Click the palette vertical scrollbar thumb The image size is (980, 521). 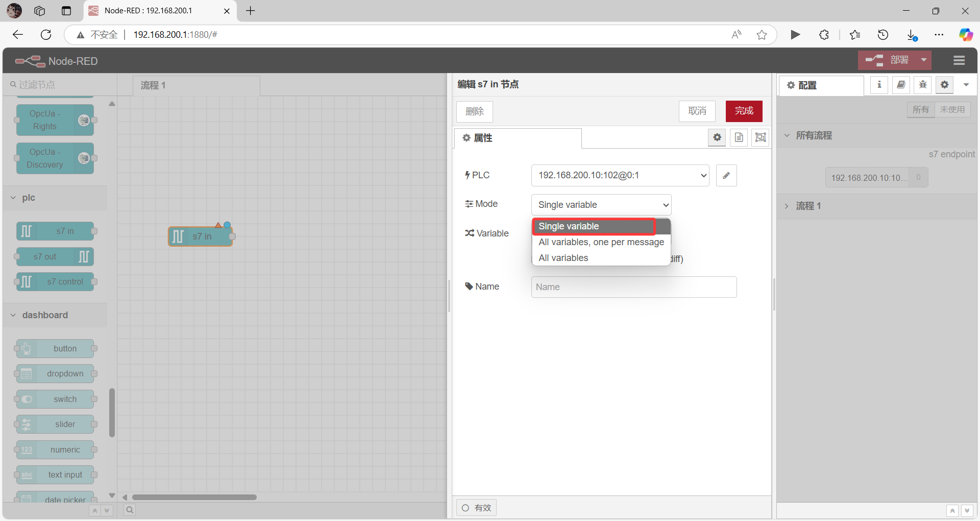112,413
